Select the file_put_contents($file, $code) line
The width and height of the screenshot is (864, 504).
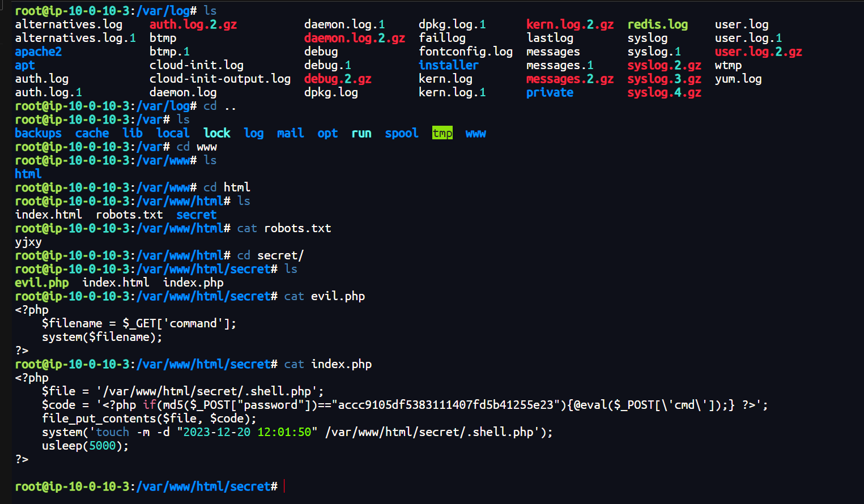click(x=149, y=418)
